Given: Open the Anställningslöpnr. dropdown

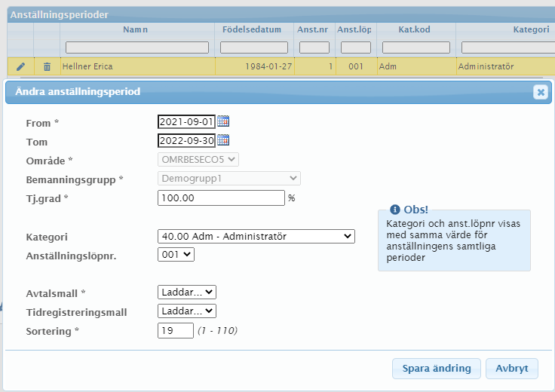Looking at the screenshot, I should point(176,255).
